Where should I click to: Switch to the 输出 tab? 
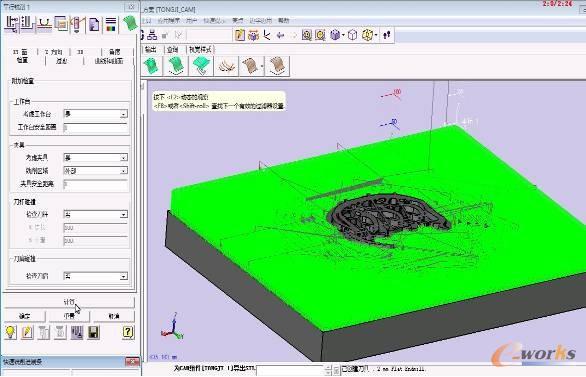[x=151, y=49]
